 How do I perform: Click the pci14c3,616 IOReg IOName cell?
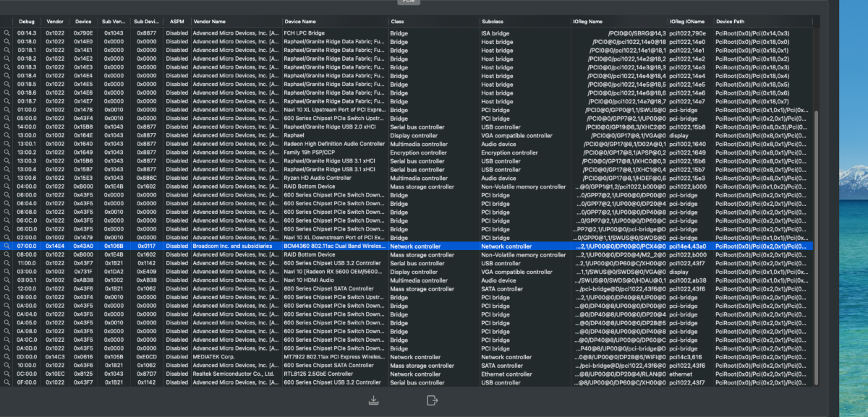685,357
